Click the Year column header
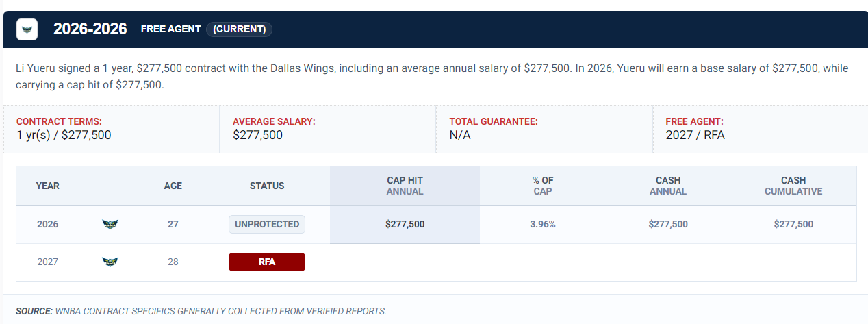Viewport: 868px width, 324px height. tap(48, 186)
